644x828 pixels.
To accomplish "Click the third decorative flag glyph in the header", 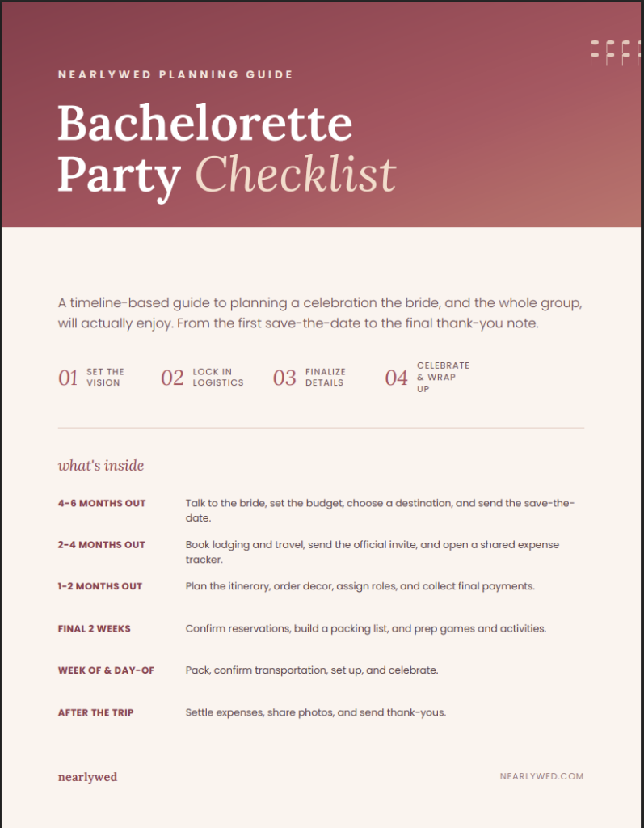I will 626,53.
